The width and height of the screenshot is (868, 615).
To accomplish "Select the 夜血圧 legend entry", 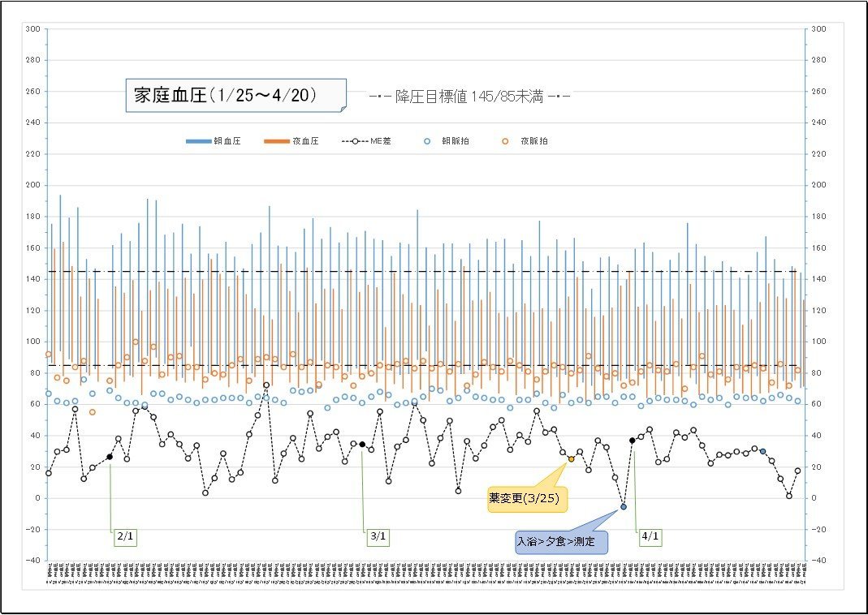I will 291,141.
